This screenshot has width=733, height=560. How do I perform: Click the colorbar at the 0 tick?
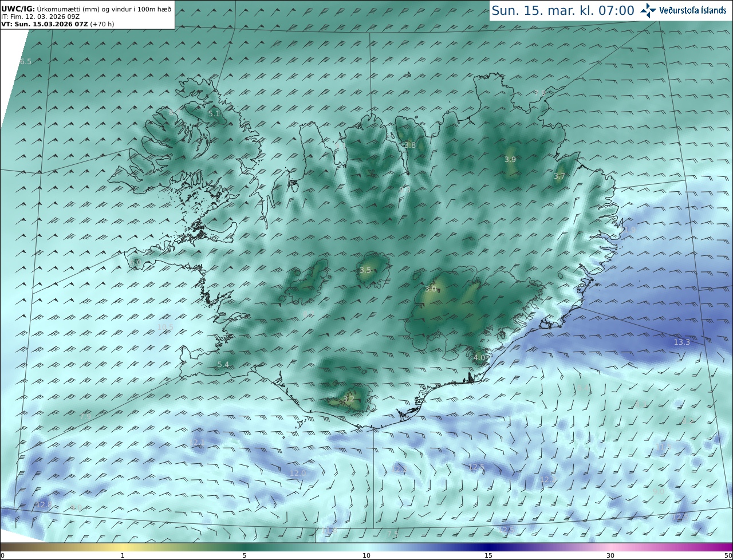click(2, 555)
